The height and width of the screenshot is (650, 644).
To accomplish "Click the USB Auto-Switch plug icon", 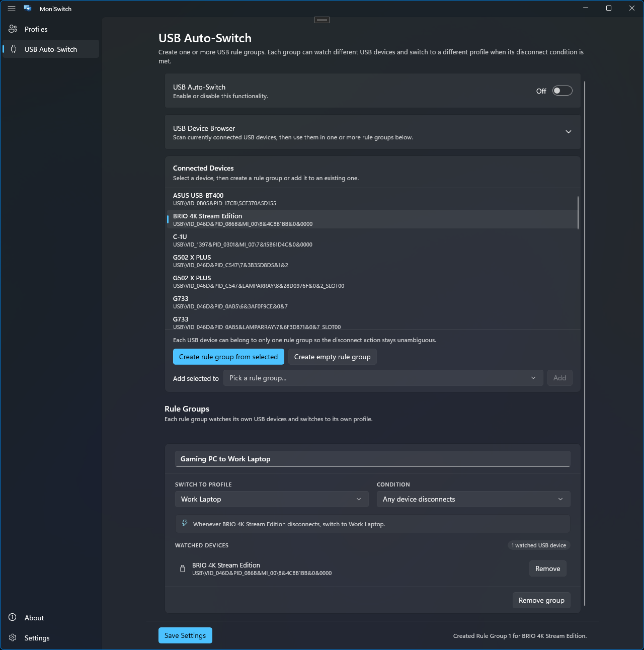I will (14, 49).
